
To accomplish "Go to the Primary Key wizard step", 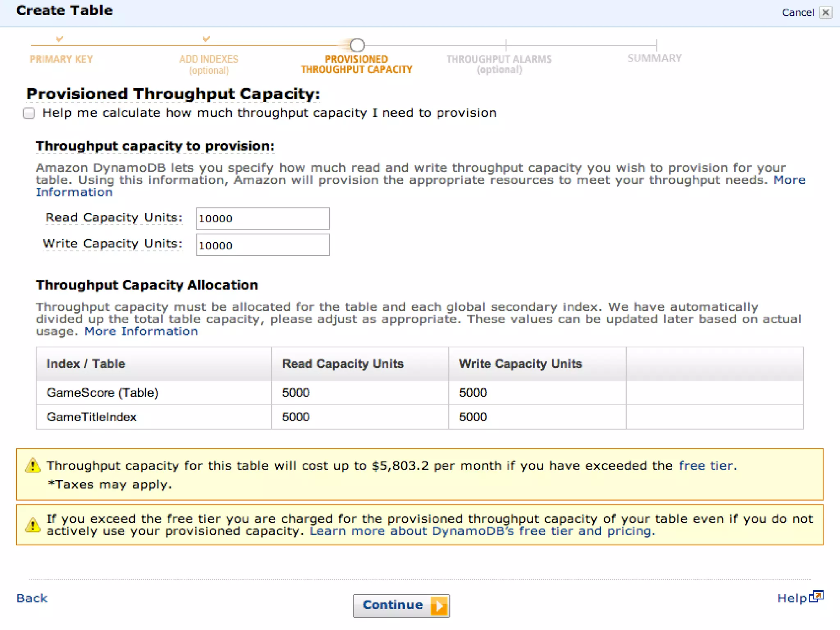I will (61, 59).
